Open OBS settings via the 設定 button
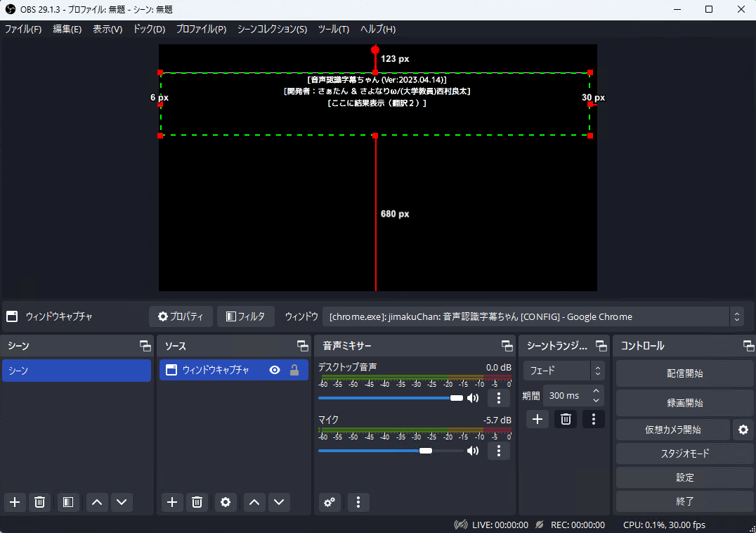This screenshot has height=533, width=756. (x=684, y=477)
